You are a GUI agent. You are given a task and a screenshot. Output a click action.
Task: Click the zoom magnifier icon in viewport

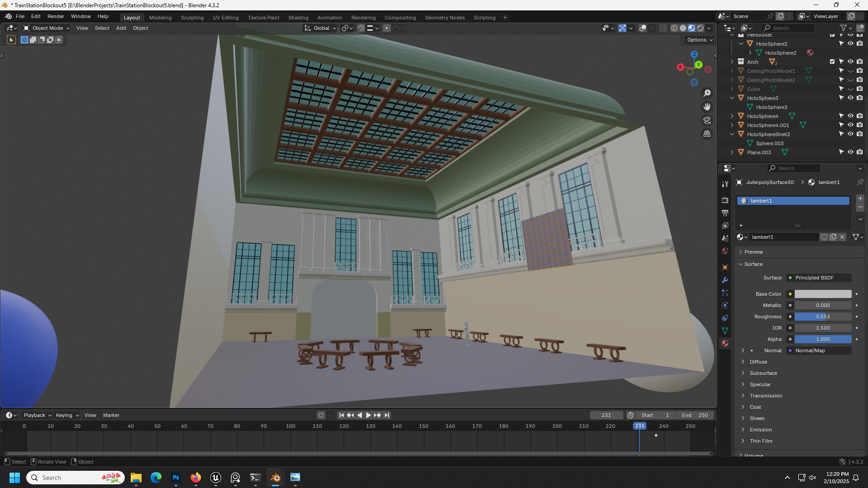pos(707,93)
